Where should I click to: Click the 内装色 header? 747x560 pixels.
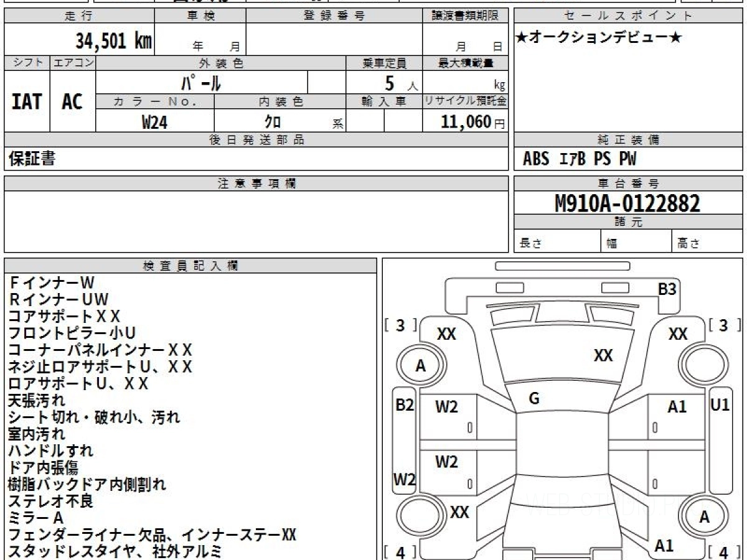[281, 101]
